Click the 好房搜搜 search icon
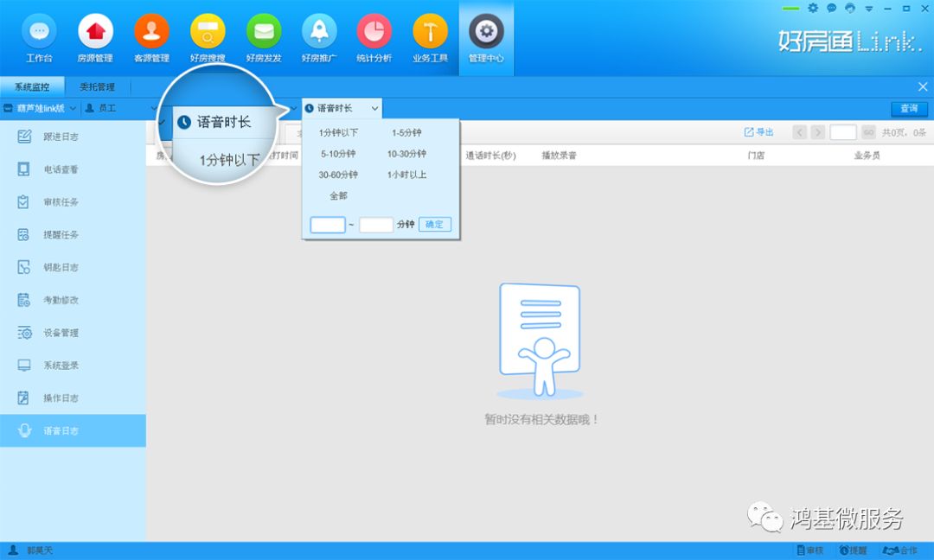The height and width of the screenshot is (560, 934). (208, 33)
